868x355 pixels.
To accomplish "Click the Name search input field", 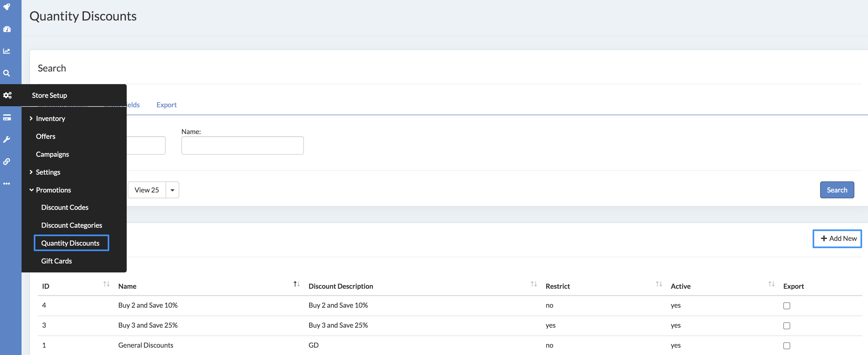I will point(242,146).
